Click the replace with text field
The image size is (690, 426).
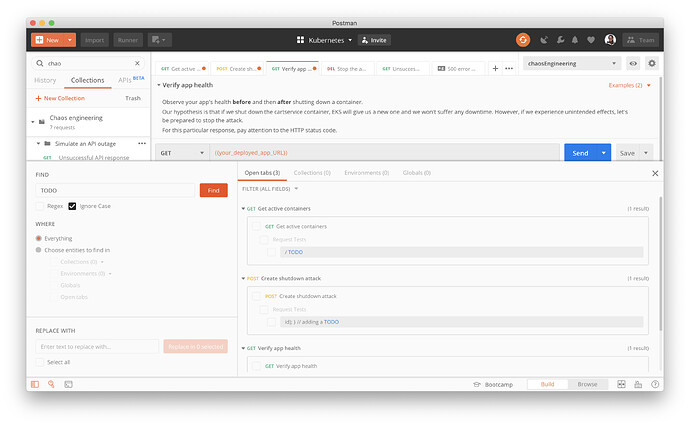pyautogui.click(x=97, y=347)
